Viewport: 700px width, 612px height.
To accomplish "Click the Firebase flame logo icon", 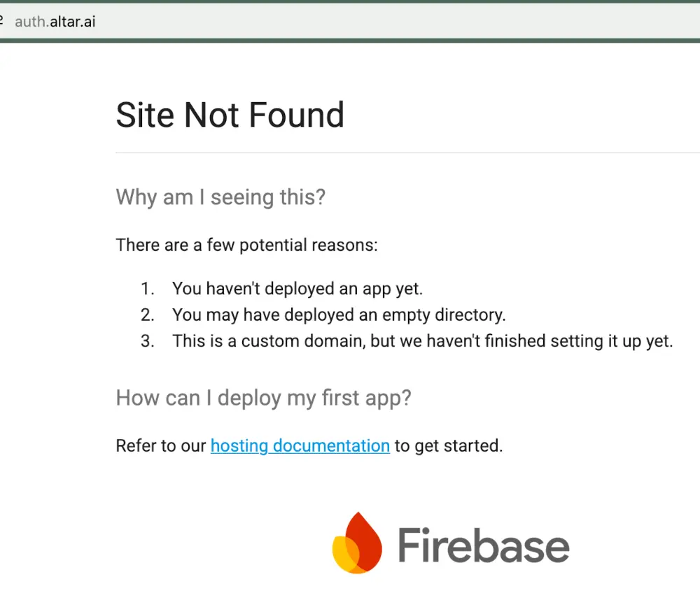I will pyautogui.click(x=357, y=543).
